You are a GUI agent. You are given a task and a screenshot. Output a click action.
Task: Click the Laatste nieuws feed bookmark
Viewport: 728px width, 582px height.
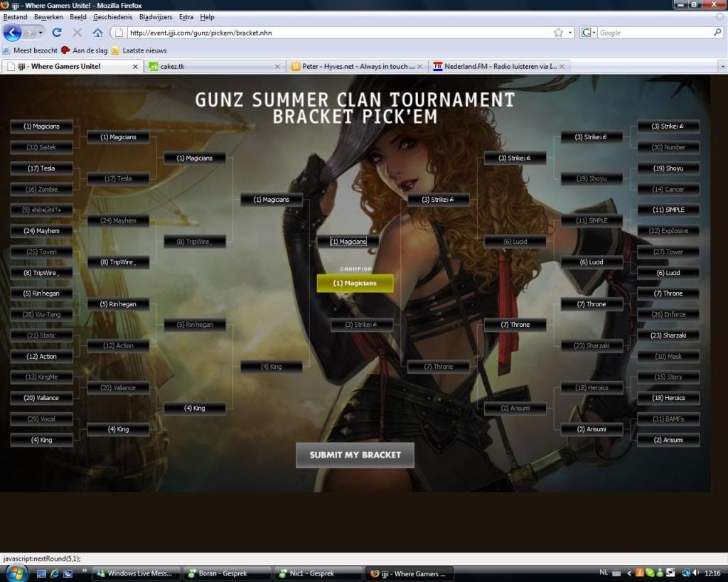139,50
